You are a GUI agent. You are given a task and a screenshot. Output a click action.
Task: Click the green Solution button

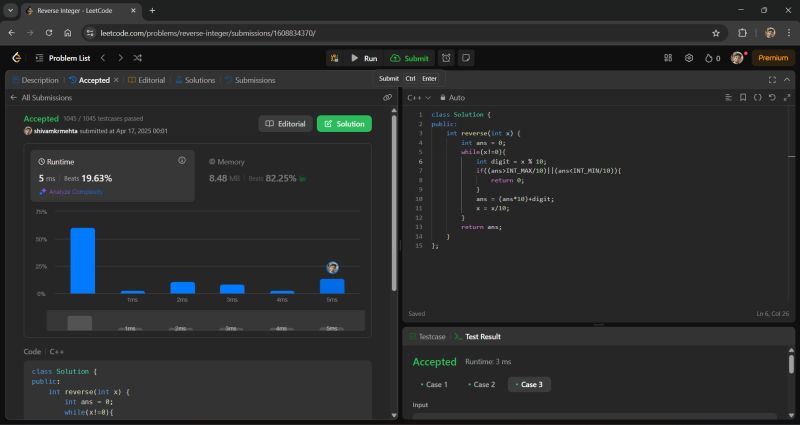tap(344, 123)
